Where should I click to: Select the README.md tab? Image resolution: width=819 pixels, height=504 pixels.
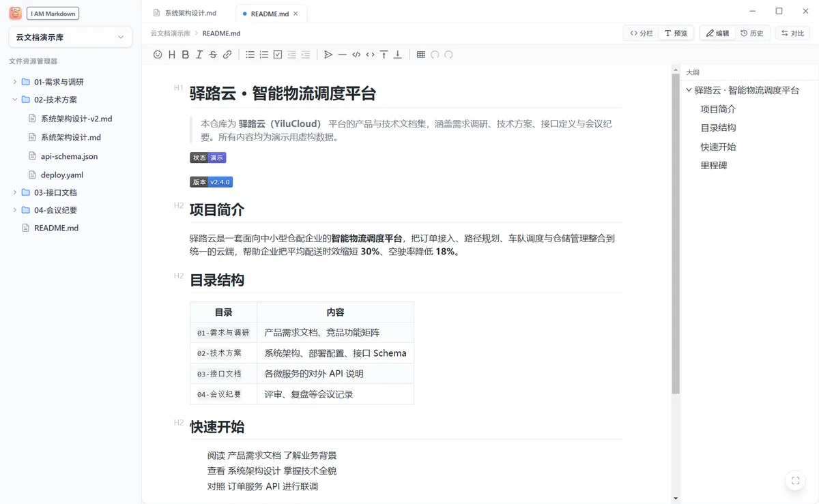[269, 14]
